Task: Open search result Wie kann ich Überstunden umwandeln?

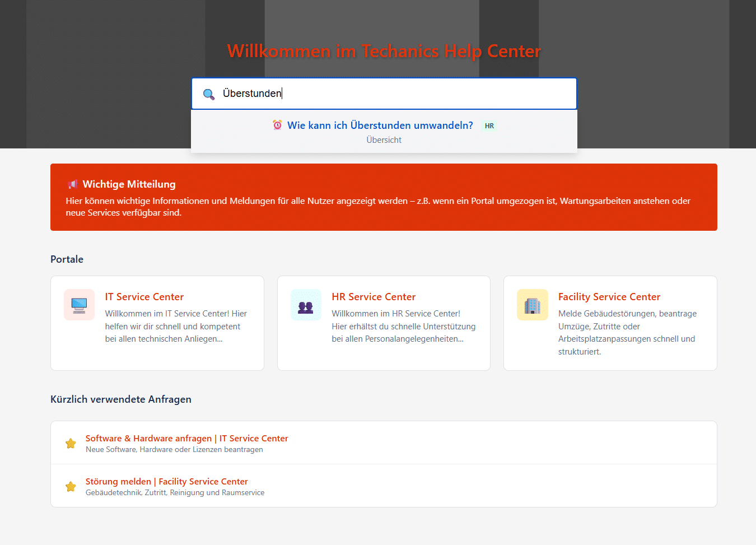Action: pos(380,125)
